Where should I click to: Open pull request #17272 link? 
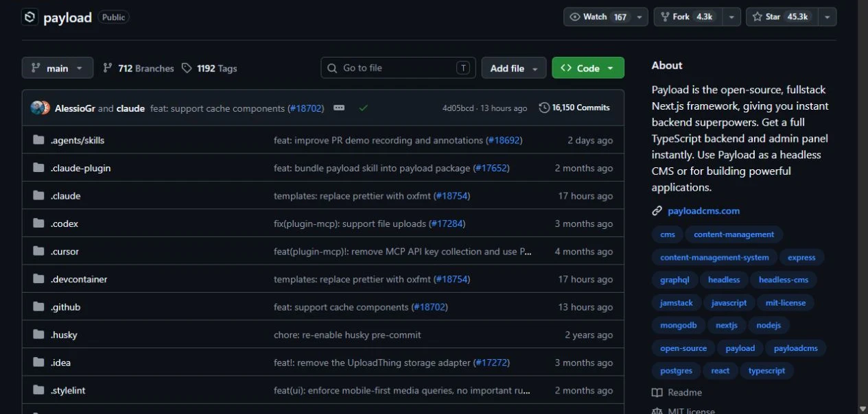[491, 363]
